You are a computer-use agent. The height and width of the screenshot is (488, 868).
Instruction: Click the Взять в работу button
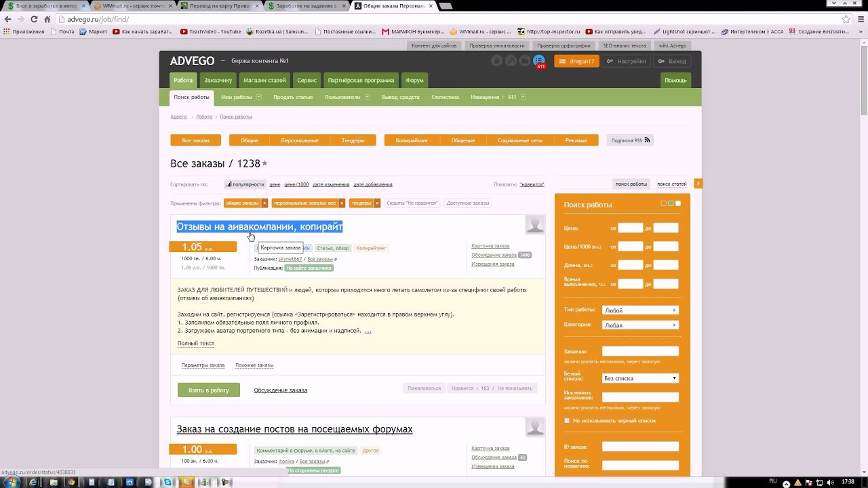point(209,390)
